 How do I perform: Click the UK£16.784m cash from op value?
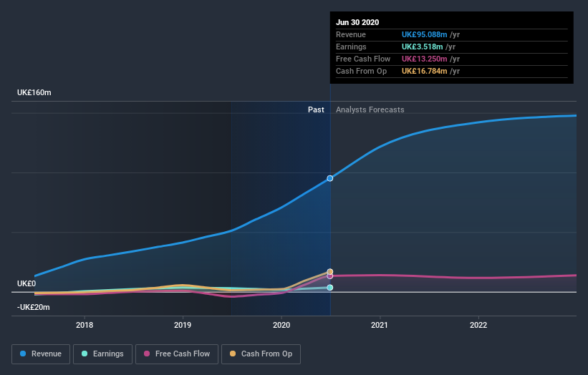pos(424,71)
